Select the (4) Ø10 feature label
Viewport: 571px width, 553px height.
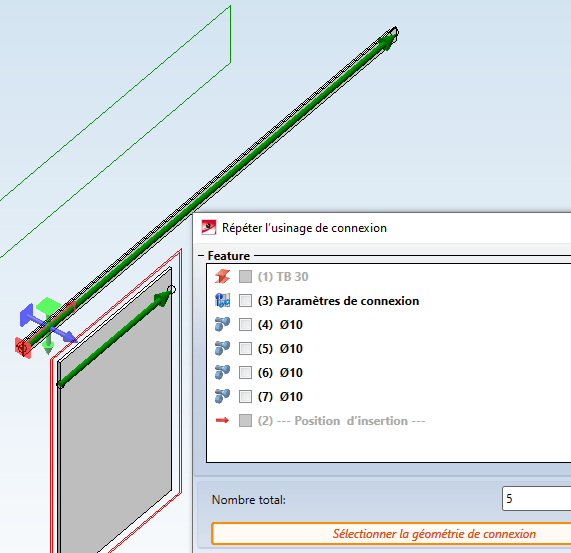coord(280,324)
